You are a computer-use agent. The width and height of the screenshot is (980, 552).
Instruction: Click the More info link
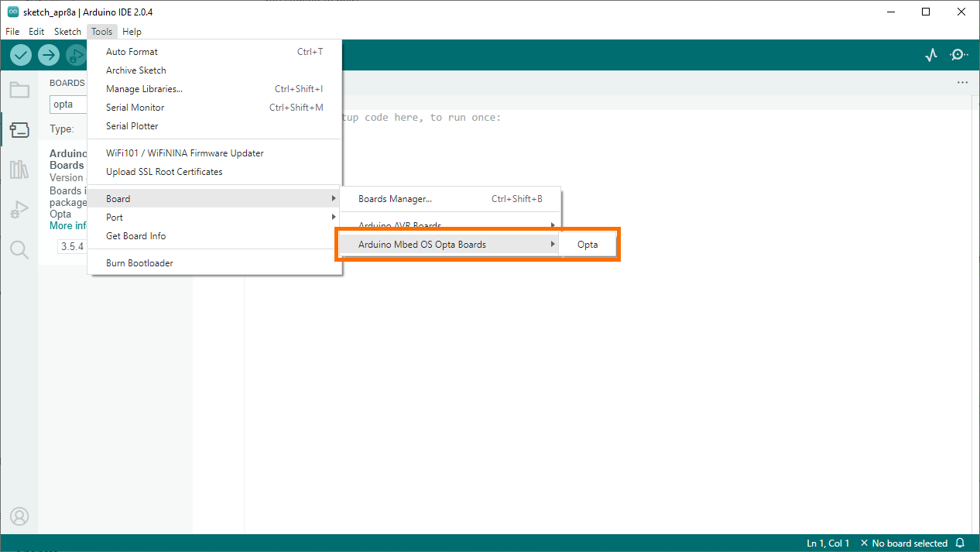coord(67,225)
